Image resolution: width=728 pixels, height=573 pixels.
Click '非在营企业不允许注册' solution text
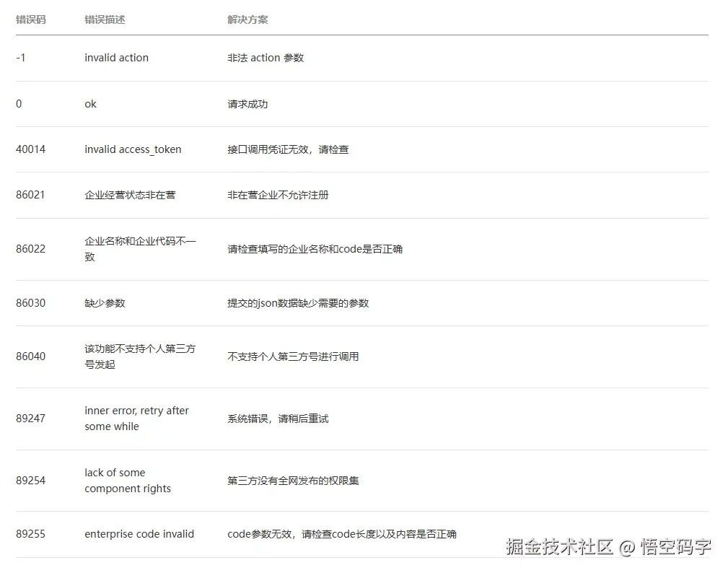coord(278,195)
